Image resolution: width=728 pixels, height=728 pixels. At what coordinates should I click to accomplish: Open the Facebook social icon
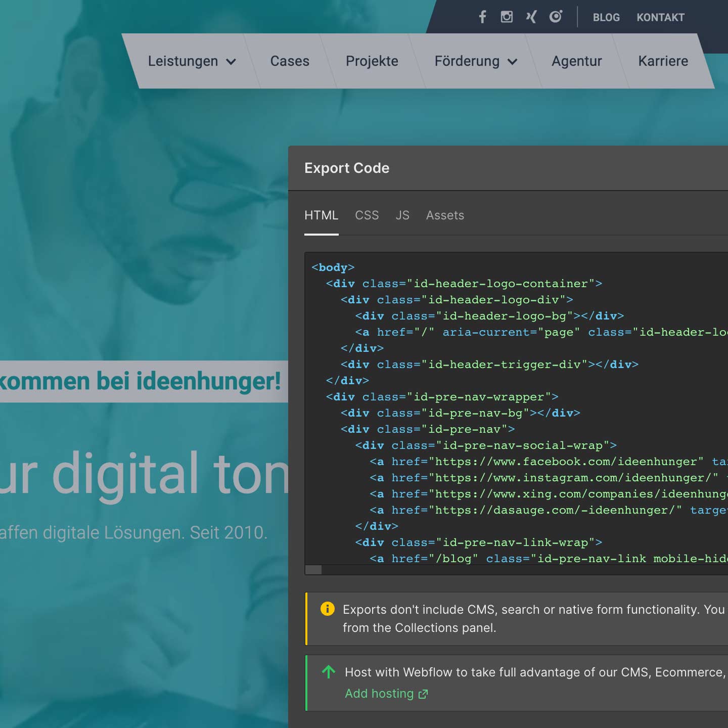(x=482, y=17)
